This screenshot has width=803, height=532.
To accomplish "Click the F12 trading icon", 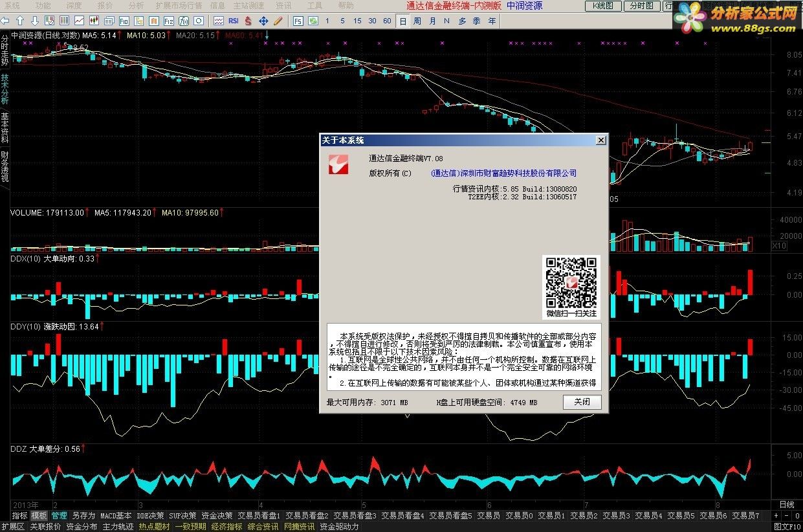I will (169, 21).
